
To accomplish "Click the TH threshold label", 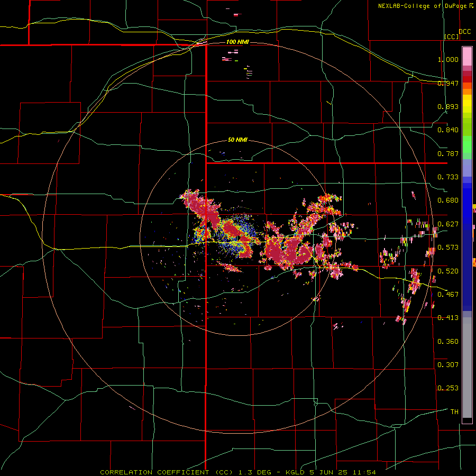I will click(x=454, y=412).
